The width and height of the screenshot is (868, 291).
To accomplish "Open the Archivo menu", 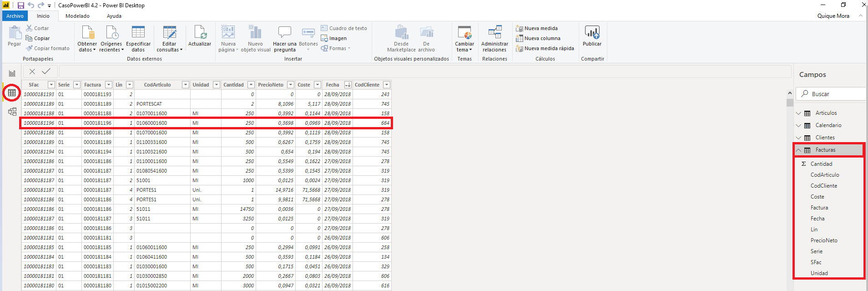I will 15,16.
